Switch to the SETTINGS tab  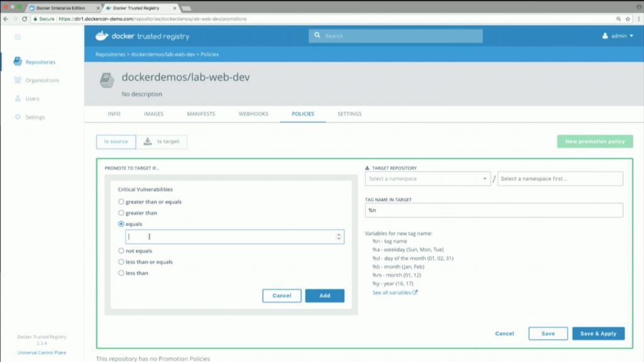tap(350, 114)
